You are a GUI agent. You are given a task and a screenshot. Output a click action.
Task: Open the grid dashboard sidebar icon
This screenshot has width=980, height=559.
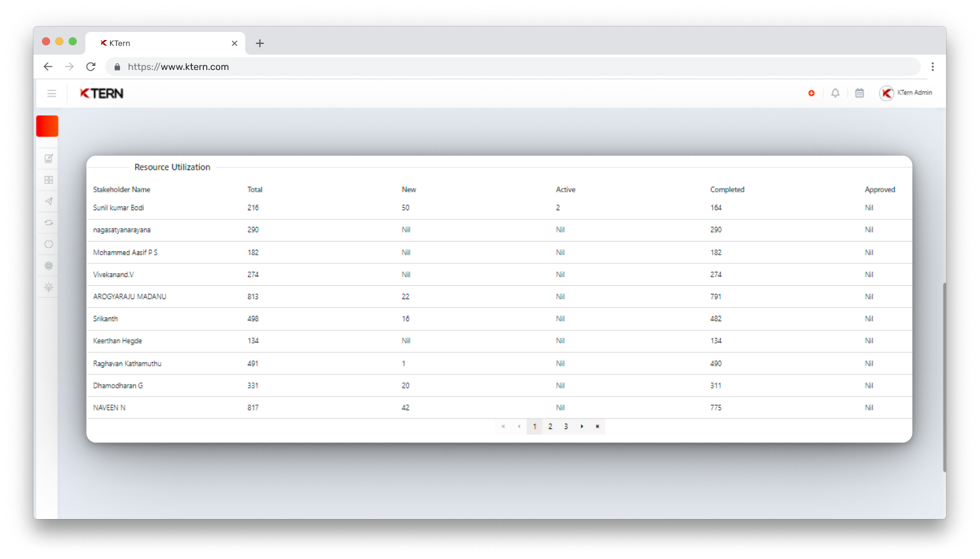pyautogui.click(x=49, y=180)
